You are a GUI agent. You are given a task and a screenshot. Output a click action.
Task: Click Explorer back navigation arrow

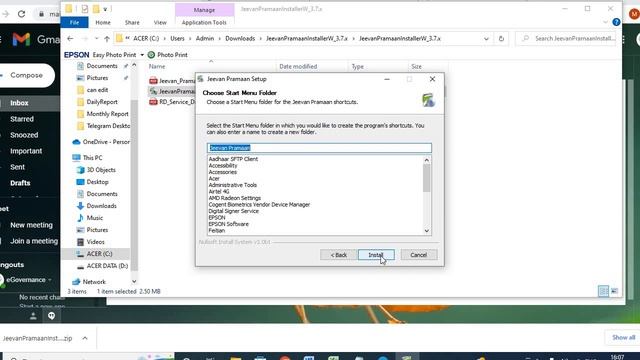[x=70, y=38]
